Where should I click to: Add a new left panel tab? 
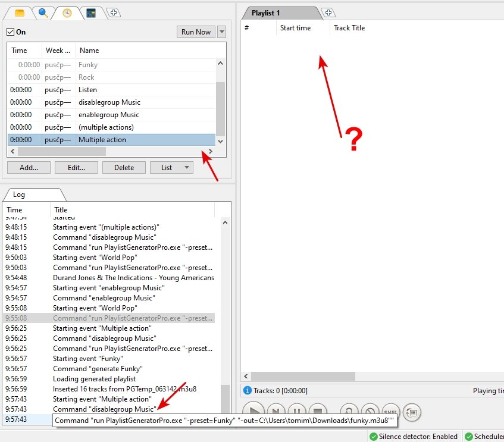pos(114,12)
